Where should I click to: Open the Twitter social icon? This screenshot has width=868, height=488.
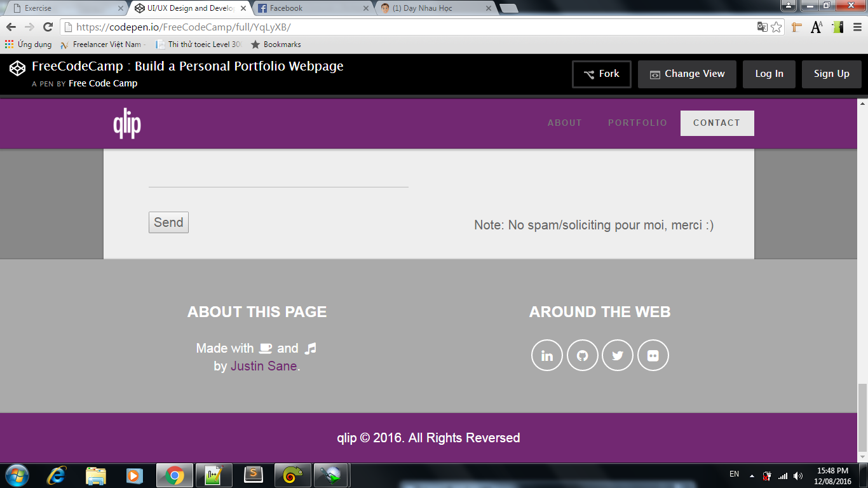pyautogui.click(x=617, y=355)
